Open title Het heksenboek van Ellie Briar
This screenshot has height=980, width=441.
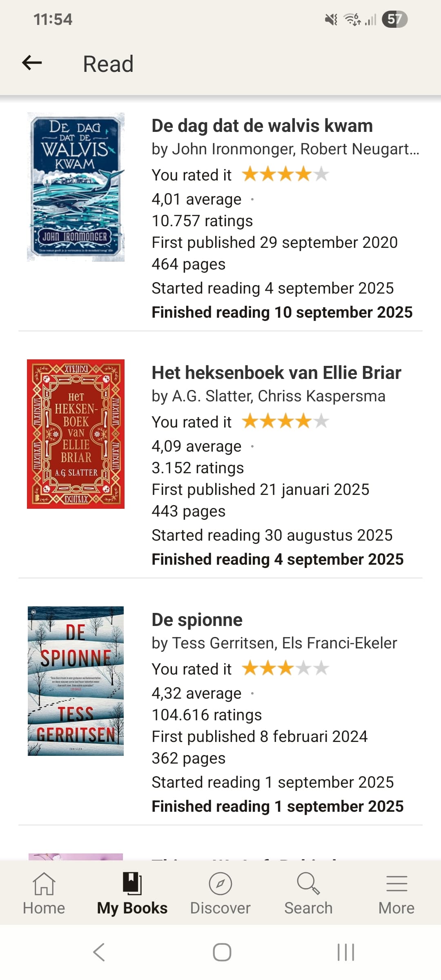tap(276, 373)
